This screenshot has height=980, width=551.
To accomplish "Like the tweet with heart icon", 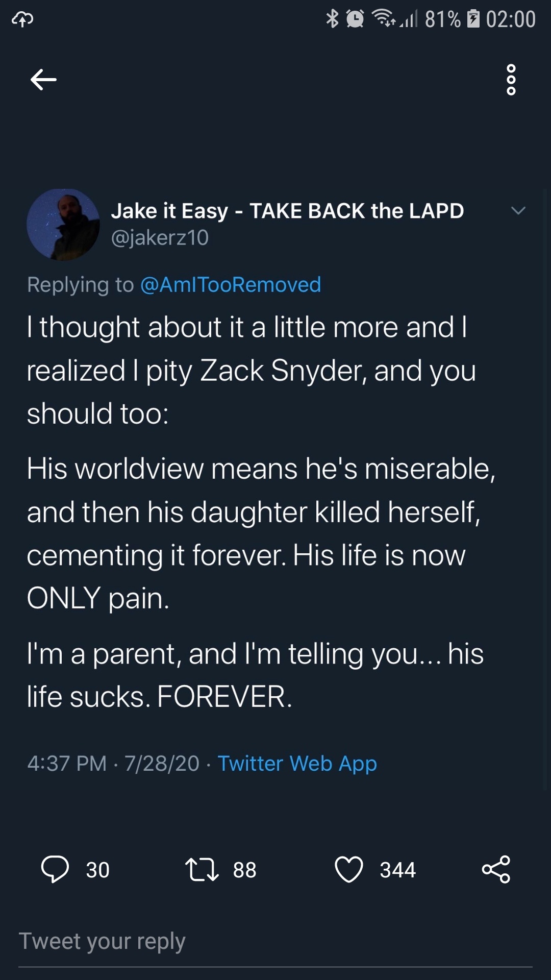I will (x=348, y=869).
